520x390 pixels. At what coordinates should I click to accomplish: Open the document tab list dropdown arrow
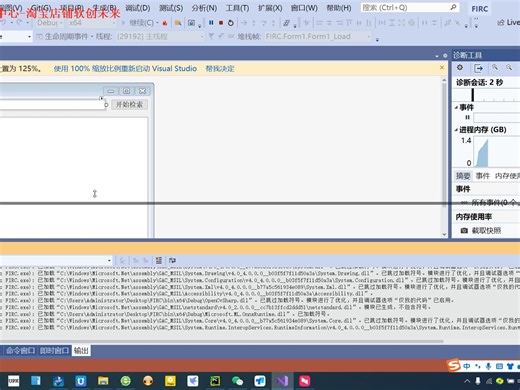[437, 56]
